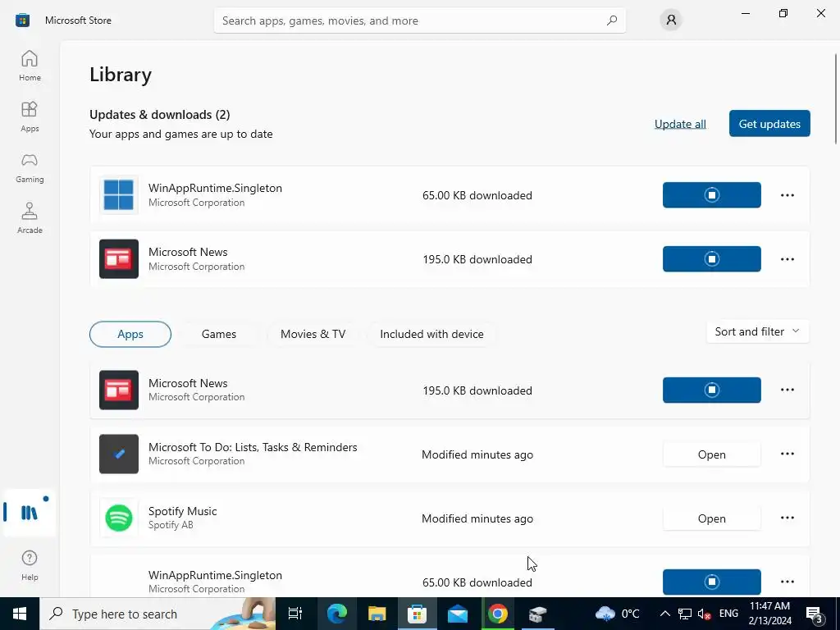Open more options for Microsoft News app row
The height and width of the screenshot is (630, 840).
[787, 390]
